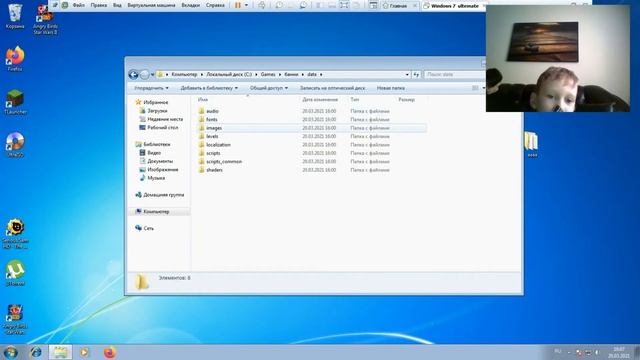Open Firefox from the taskbar
This screenshot has height=360, width=640.
(109, 352)
